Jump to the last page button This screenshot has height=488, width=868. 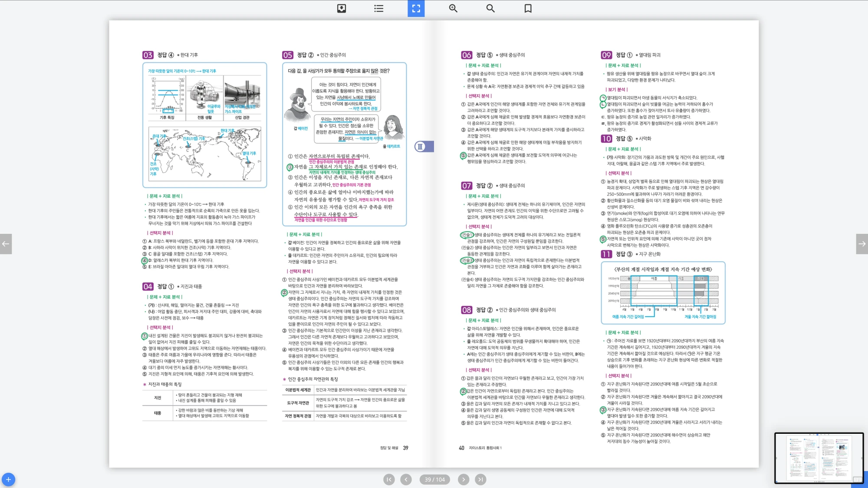tap(480, 479)
